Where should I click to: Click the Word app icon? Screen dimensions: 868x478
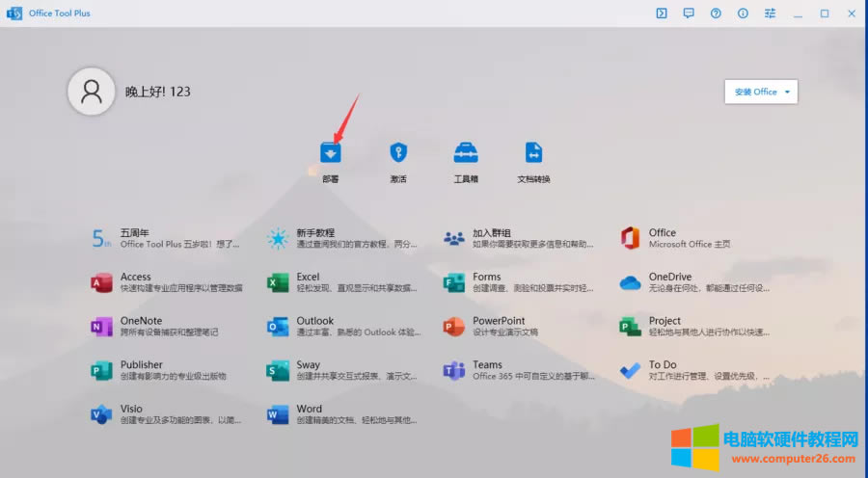tap(278, 414)
